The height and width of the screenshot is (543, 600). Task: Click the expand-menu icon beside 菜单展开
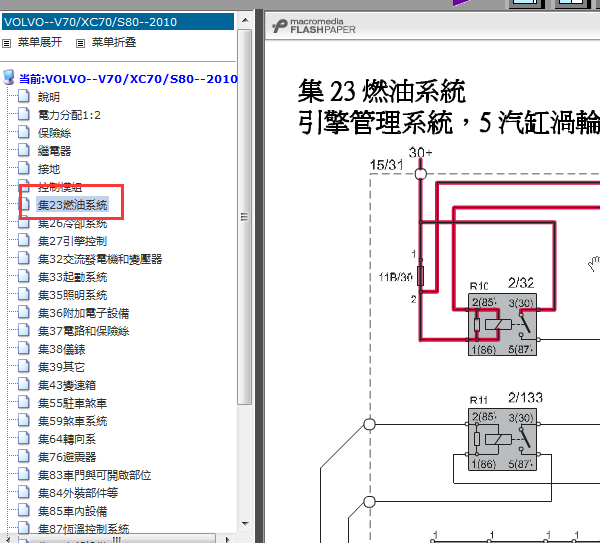pos(7,43)
